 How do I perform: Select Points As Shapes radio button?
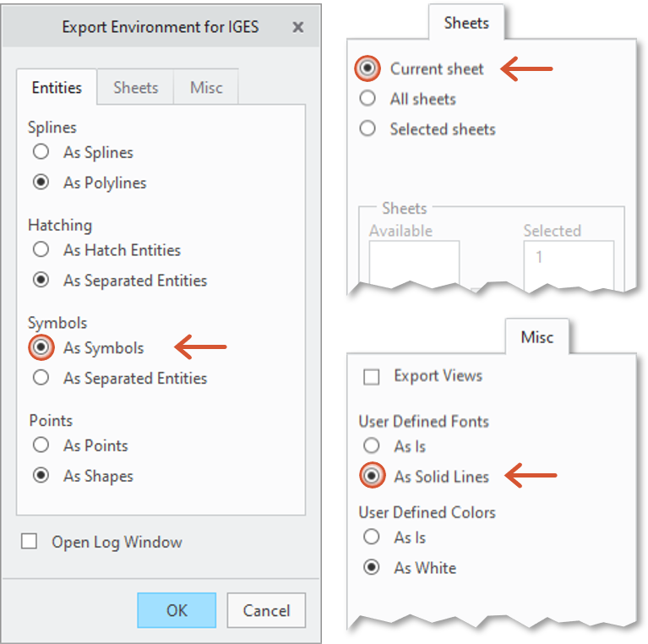click(41, 476)
